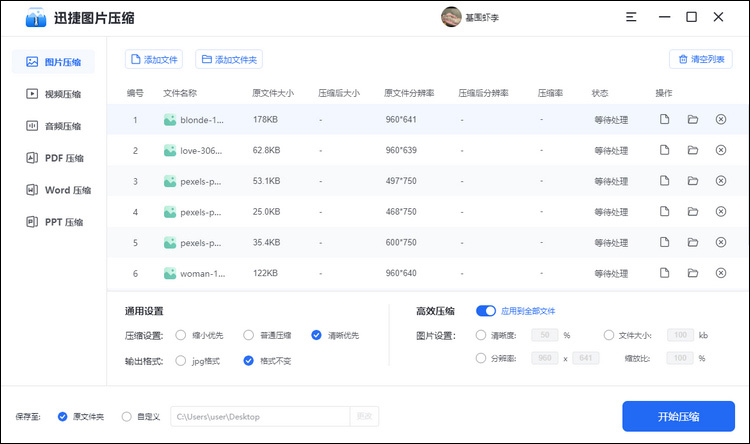The height and width of the screenshot is (444, 750).
Task: Click 清空列表 to clear list
Action: (x=701, y=59)
